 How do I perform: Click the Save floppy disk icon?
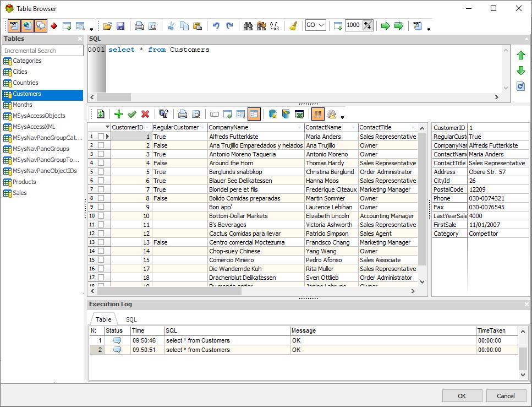click(120, 26)
